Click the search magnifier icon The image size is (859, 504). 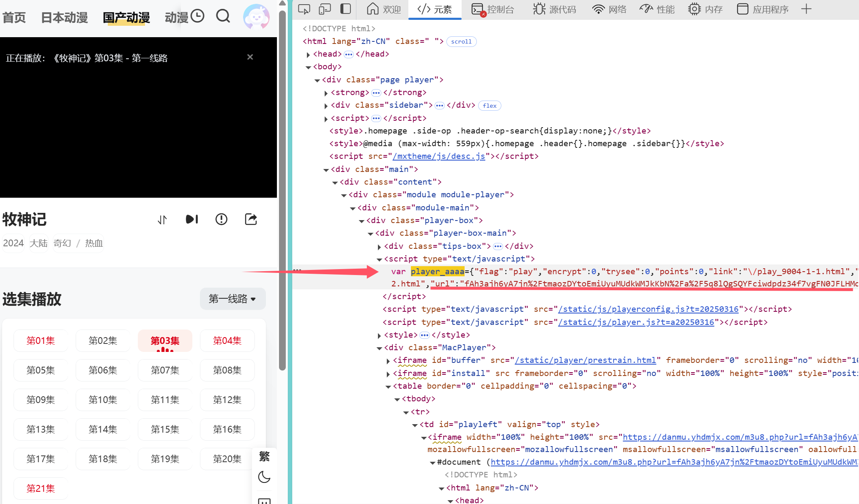[223, 16]
